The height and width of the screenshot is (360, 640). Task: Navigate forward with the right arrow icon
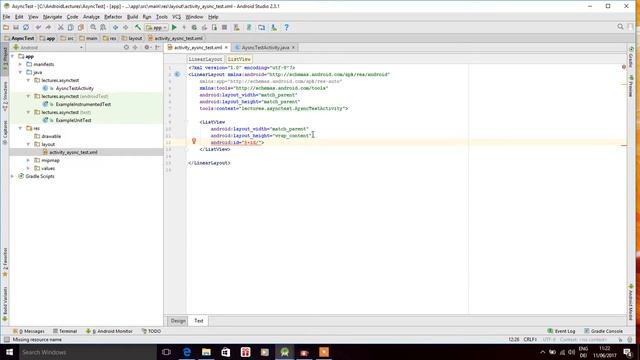coord(126,27)
